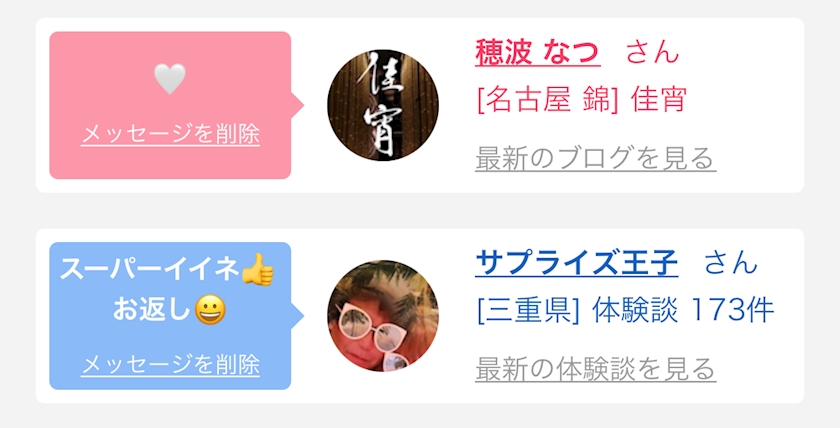Open 穂波 なつ's round 佳宵 avatar

tap(382, 105)
